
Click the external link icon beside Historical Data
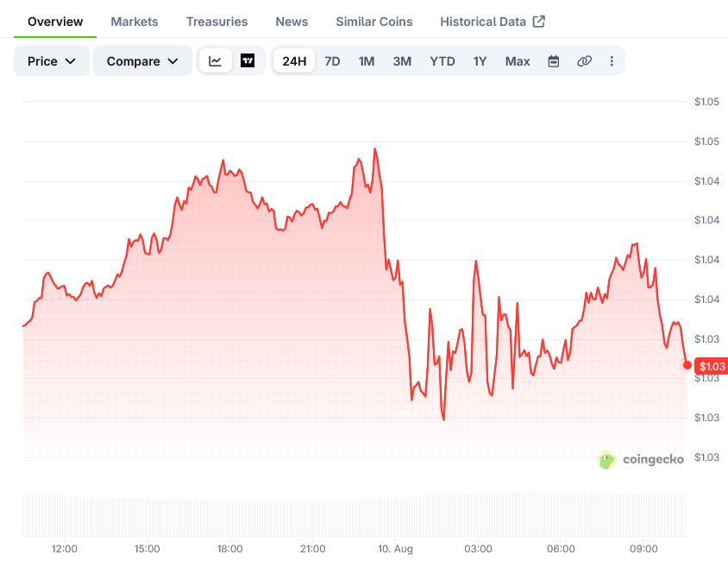click(538, 22)
